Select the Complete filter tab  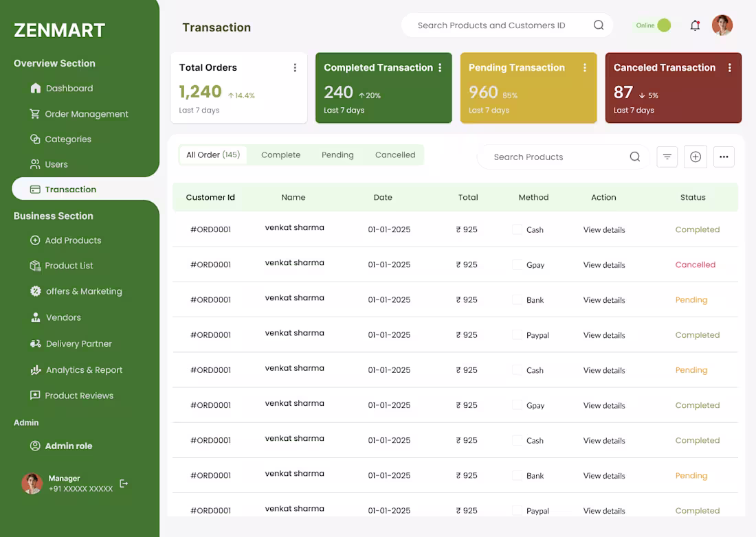tap(280, 155)
